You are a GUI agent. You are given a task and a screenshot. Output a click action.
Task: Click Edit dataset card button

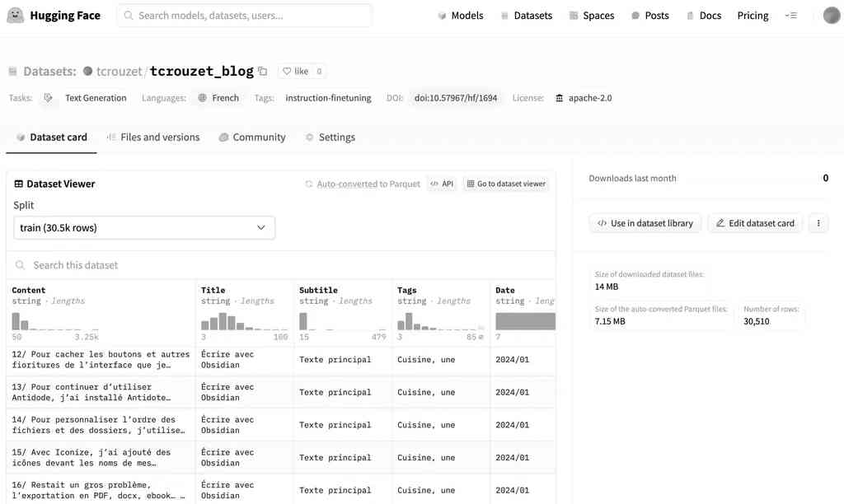[x=755, y=223]
